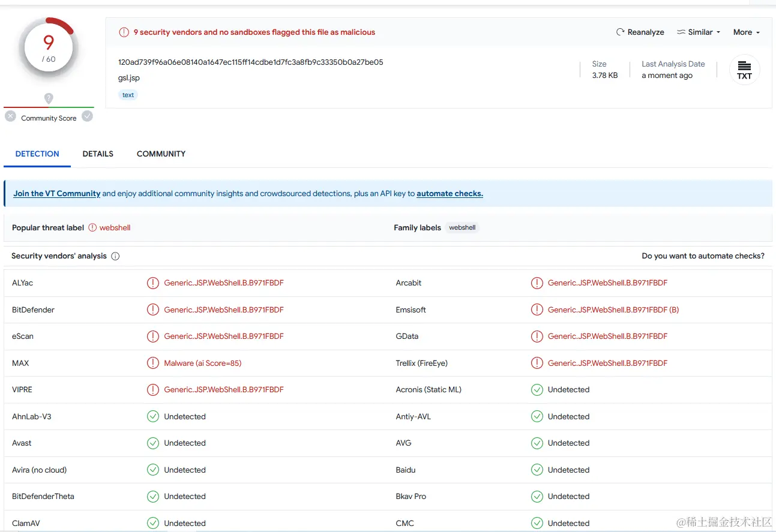Click the TXT file type icon
Image resolution: width=776 pixels, height=532 pixels.
pos(744,70)
